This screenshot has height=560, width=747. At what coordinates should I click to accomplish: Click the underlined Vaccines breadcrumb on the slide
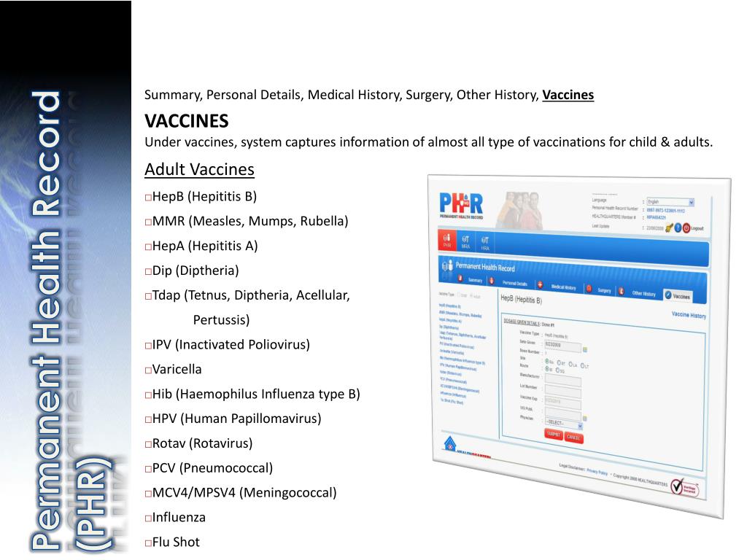coord(568,95)
